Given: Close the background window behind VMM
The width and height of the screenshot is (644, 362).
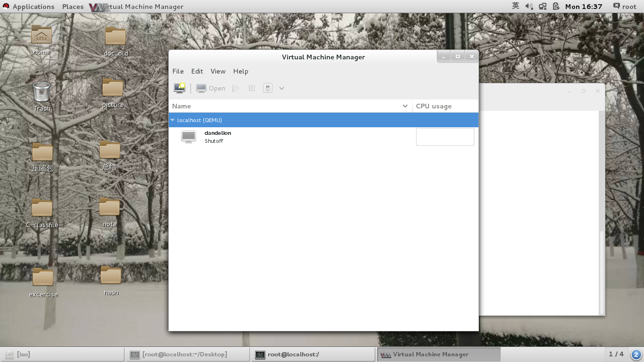Looking at the screenshot, I should 598,91.
